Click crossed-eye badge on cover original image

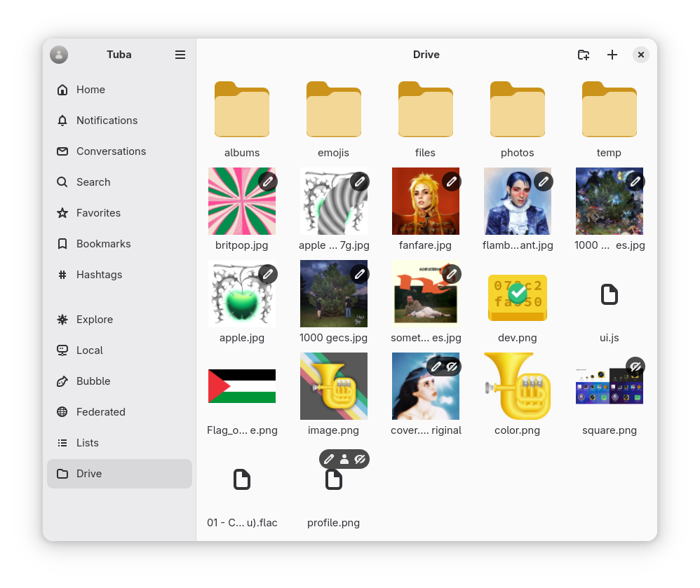(452, 367)
